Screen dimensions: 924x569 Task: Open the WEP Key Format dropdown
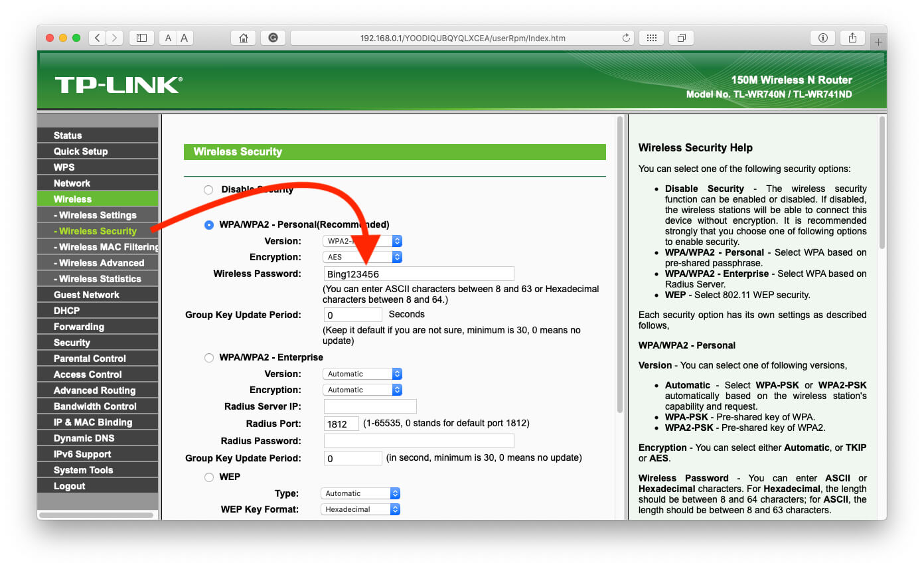click(360, 509)
